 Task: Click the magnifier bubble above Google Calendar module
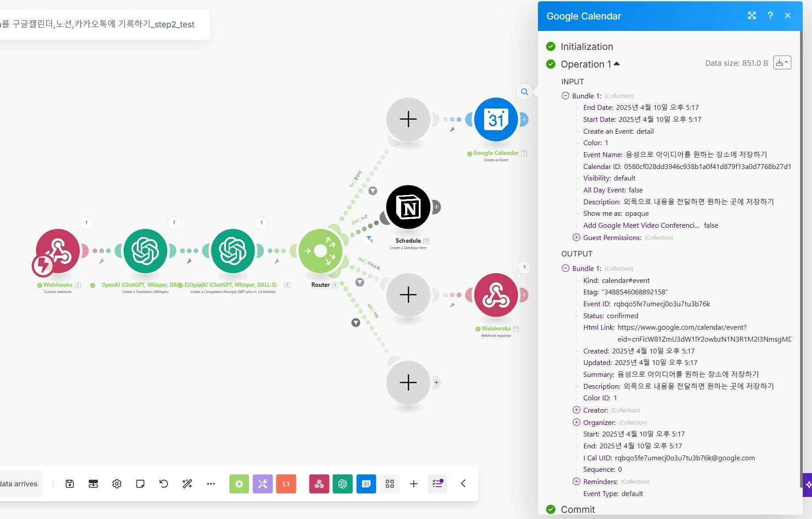[524, 92]
